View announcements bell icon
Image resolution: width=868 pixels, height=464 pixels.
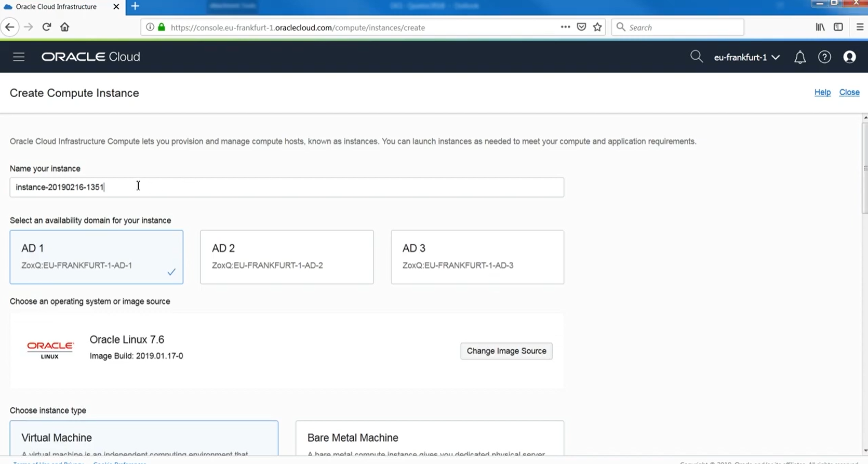click(x=800, y=57)
